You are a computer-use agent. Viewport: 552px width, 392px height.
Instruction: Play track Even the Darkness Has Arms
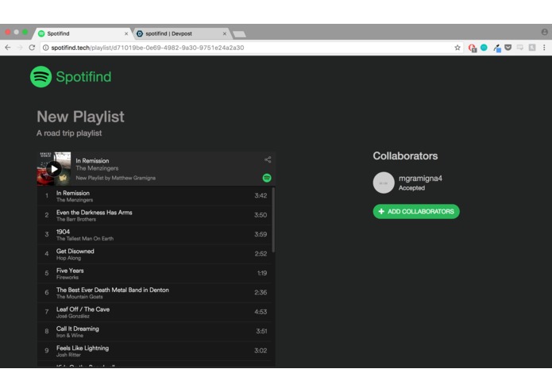[154, 215]
